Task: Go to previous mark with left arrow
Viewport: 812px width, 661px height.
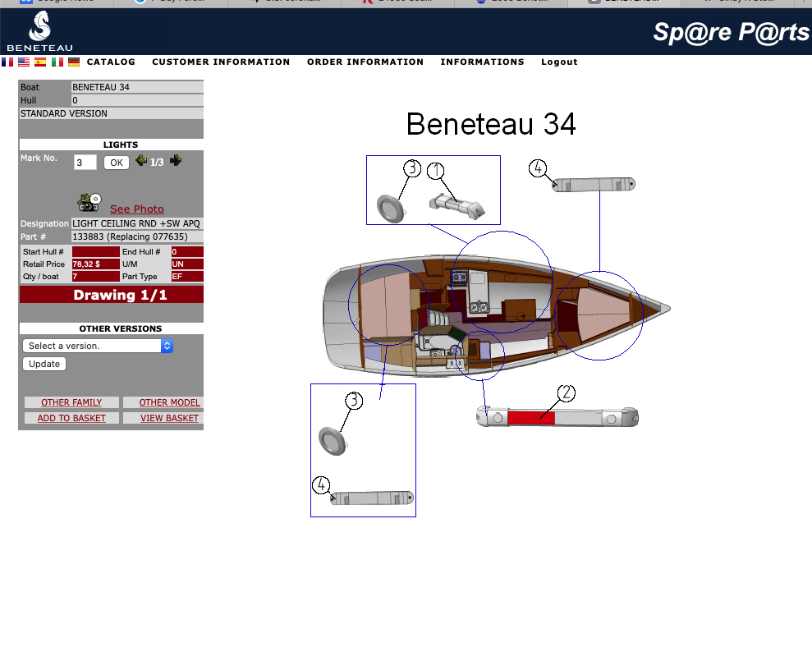Action: click(141, 161)
